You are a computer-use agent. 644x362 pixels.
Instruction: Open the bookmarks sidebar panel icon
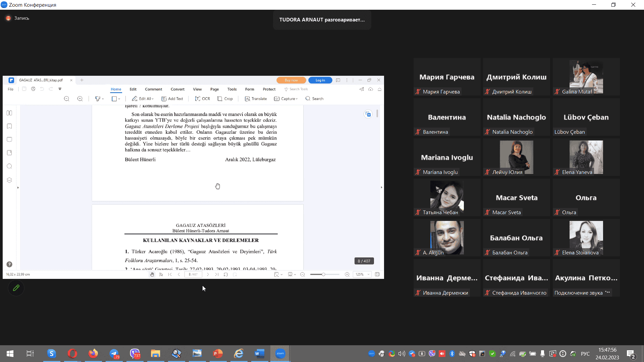[x=9, y=126]
